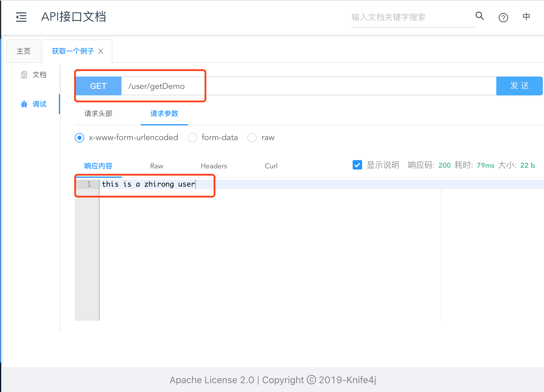
Task: Click the size value 22 b
Action: point(528,165)
